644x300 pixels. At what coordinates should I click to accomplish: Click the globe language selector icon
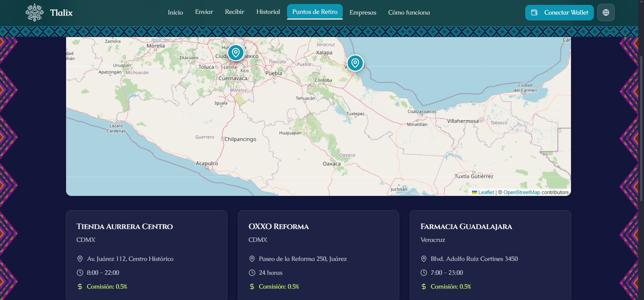pyautogui.click(x=606, y=12)
